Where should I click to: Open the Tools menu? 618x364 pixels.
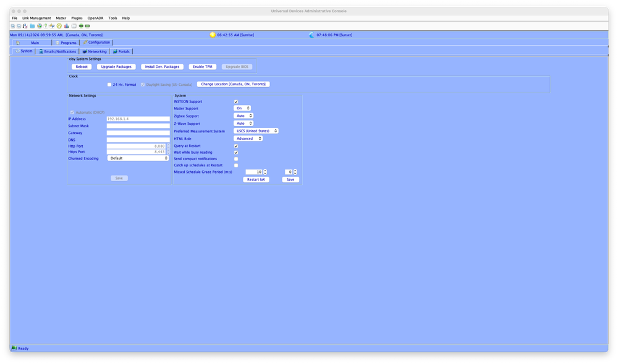click(x=112, y=18)
